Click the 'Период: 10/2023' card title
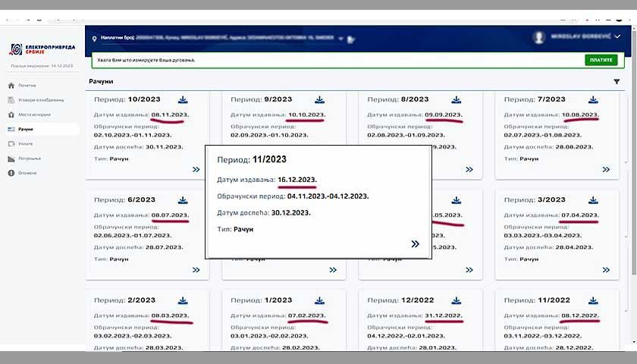 coord(127,99)
